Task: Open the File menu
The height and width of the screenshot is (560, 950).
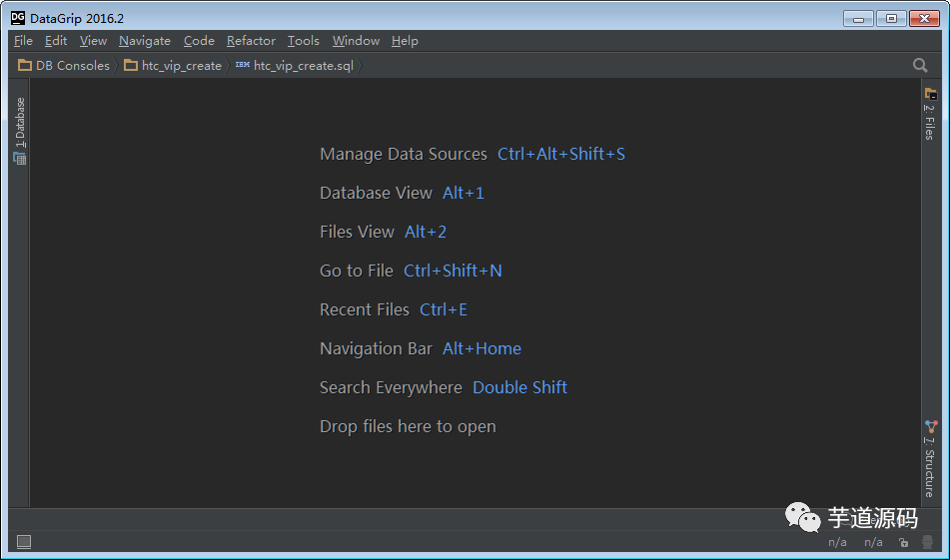Action: pos(24,41)
